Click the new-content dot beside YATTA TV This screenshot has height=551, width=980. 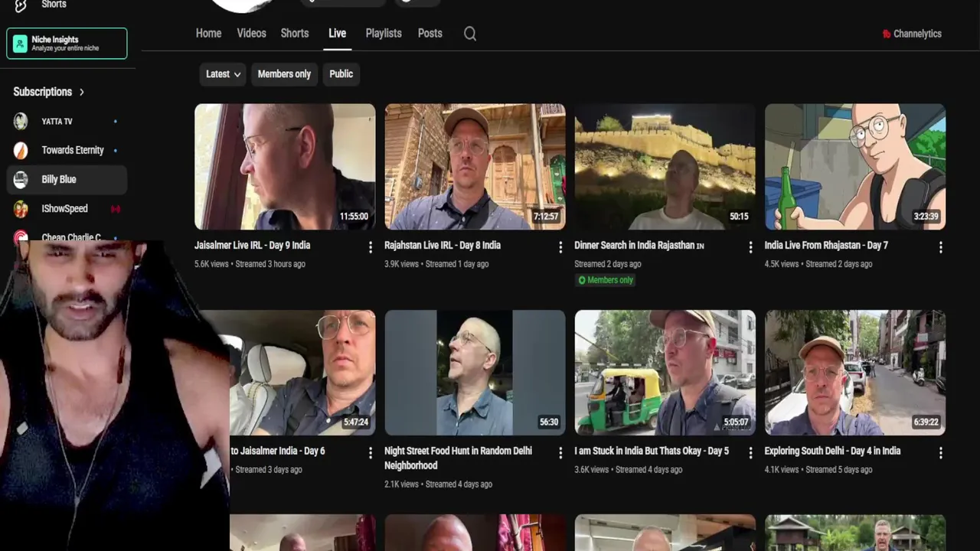pyautogui.click(x=116, y=122)
